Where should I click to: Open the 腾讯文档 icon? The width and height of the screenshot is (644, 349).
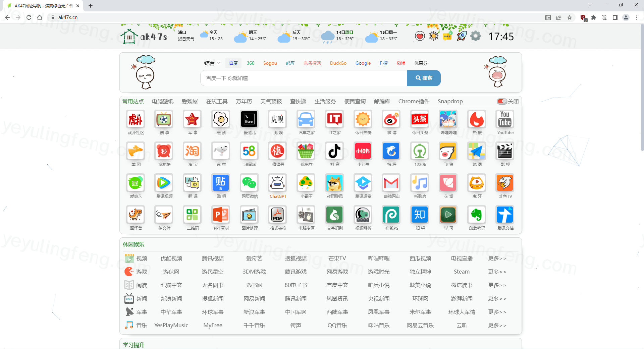coord(505,215)
